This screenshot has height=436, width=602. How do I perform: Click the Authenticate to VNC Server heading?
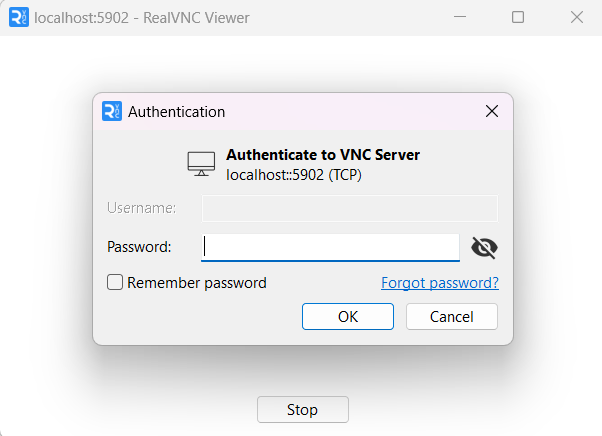click(323, 155)
